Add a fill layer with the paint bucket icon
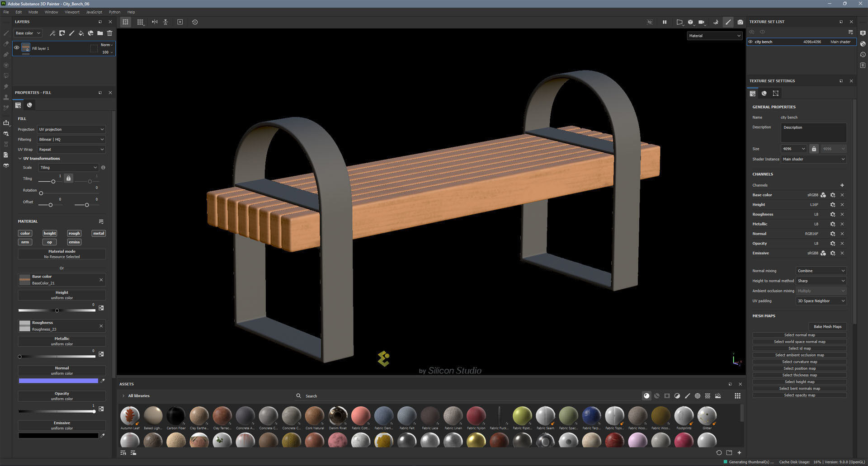This screenshot has height=466, width=868. [81, 33]
